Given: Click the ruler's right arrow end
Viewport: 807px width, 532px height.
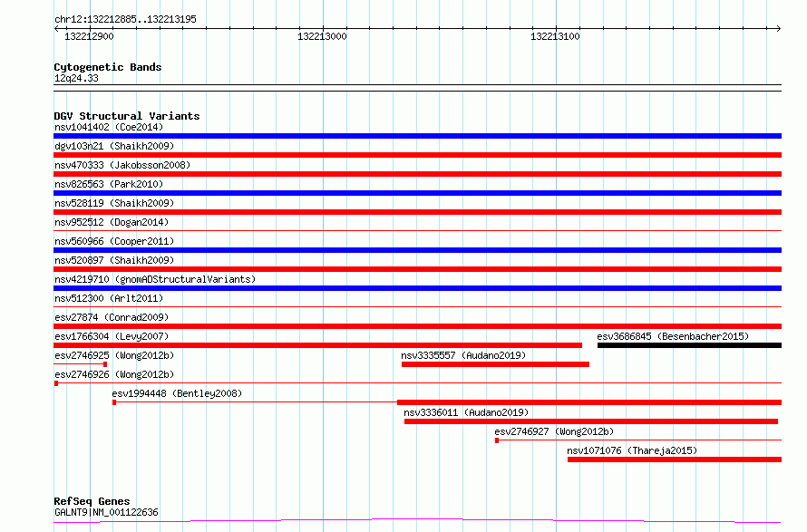Looking at the screenshot, I should (779, 28).
